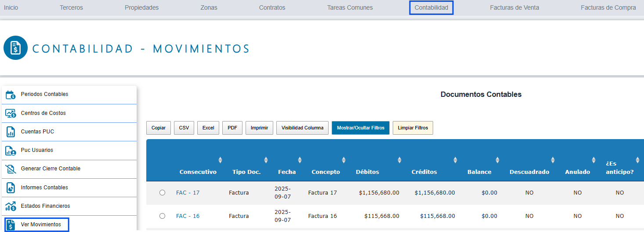Click the Periodos Contables calendar icon

point(11,95)
